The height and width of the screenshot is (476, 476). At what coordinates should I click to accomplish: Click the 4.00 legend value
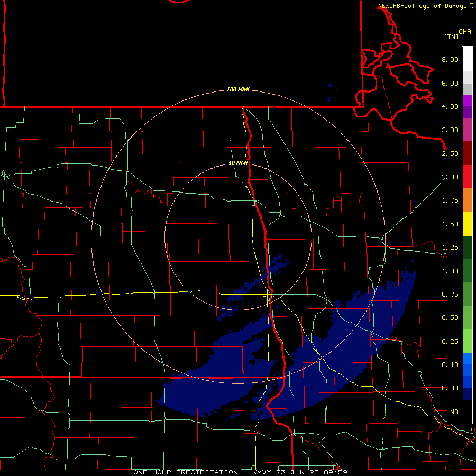450,106
